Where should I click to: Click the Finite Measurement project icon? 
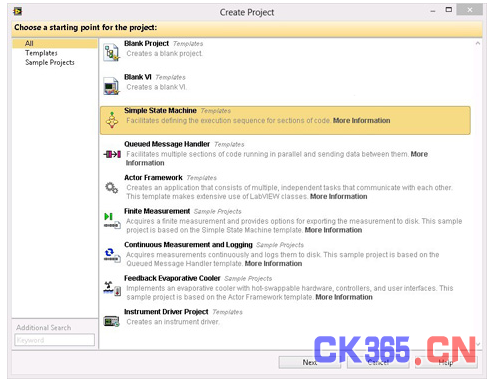pyautogui.click(x=112, y=220)
